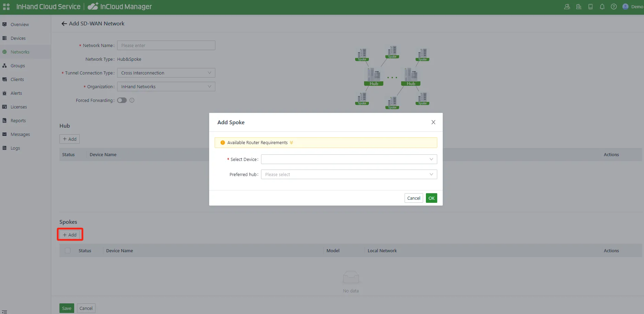Save the SD-WAN network
The width and height of the screenshot is (644, 314).
click(67, 308)
